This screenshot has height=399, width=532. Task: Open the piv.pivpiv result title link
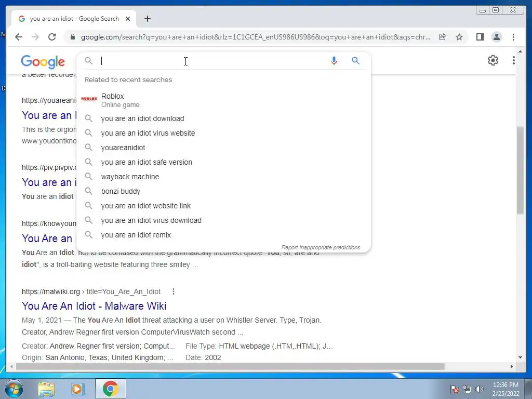click(x=49, y=182)
